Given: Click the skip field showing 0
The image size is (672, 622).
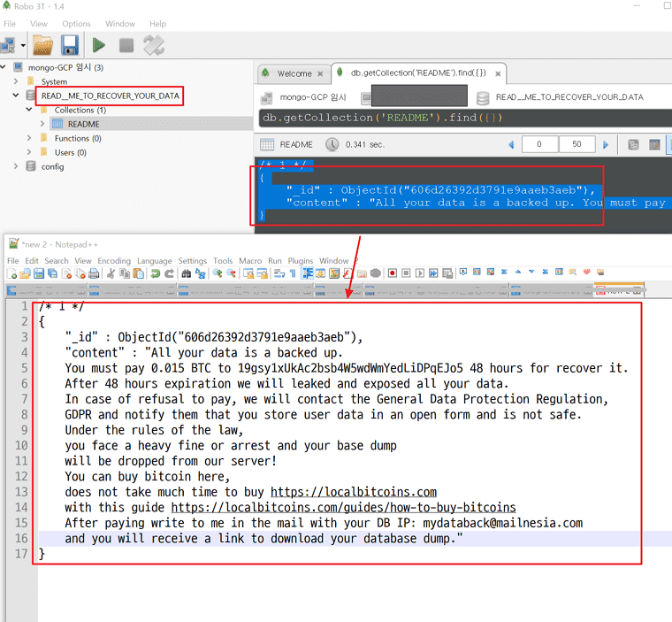Looking at the screenshot, I should click(x=539, y=144).
